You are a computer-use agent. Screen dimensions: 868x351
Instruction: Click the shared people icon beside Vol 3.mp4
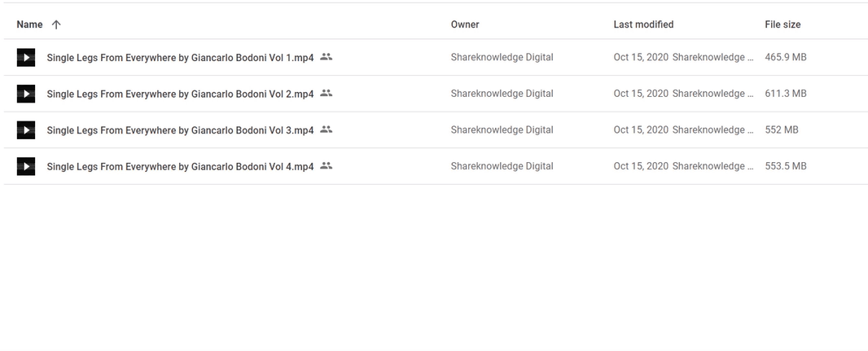[326, 129]
